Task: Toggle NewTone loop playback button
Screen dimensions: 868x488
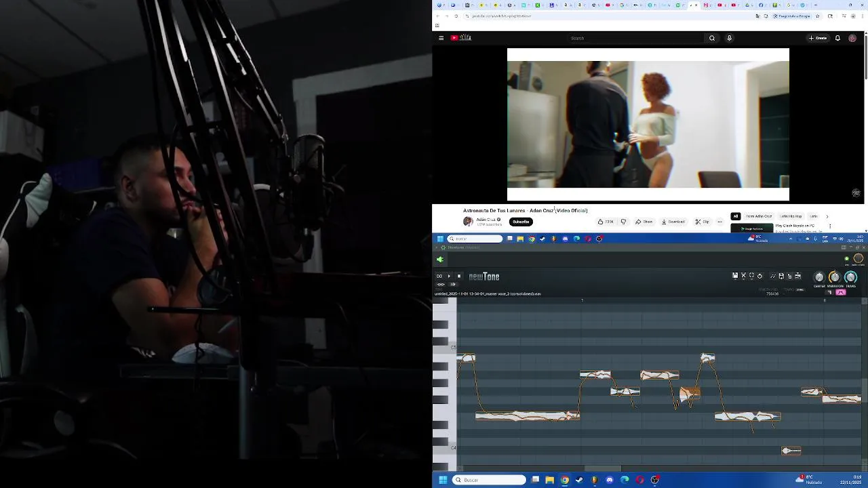Action: point(439,276)
